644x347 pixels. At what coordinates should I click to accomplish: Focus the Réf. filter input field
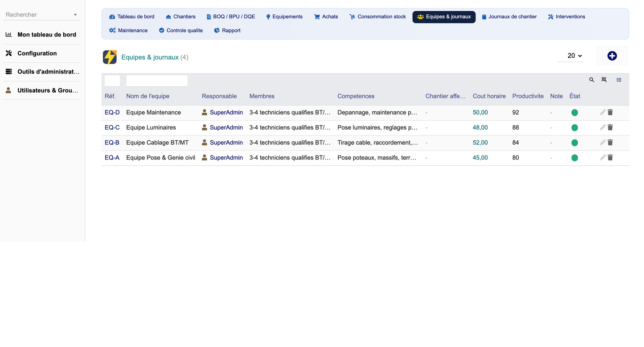pos(112,81)
